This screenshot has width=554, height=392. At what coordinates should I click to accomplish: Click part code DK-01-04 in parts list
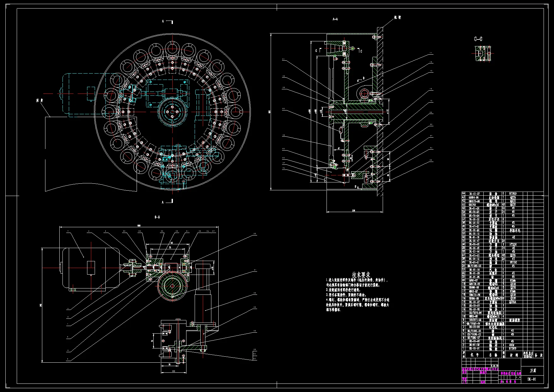tap(474, 327)
